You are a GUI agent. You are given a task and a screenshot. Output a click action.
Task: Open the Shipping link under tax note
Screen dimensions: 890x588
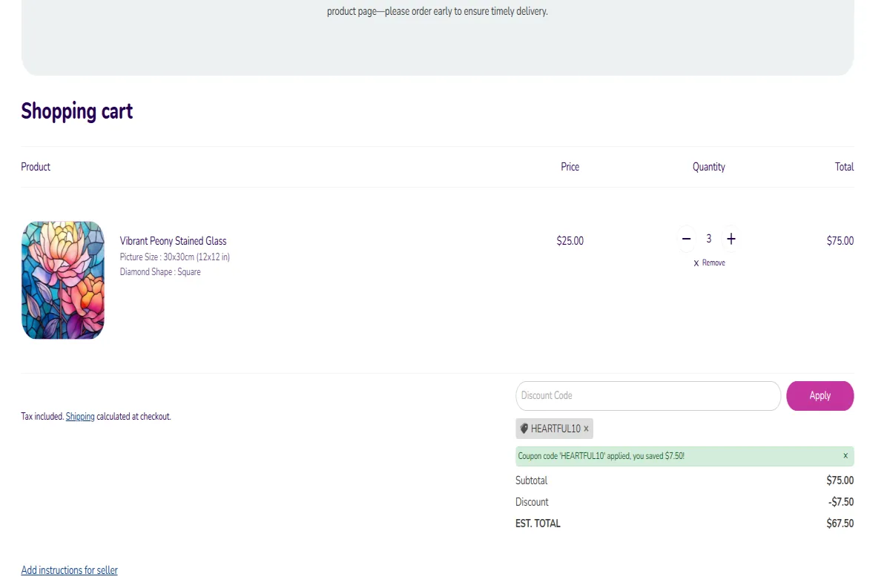(x=80, y=417)
